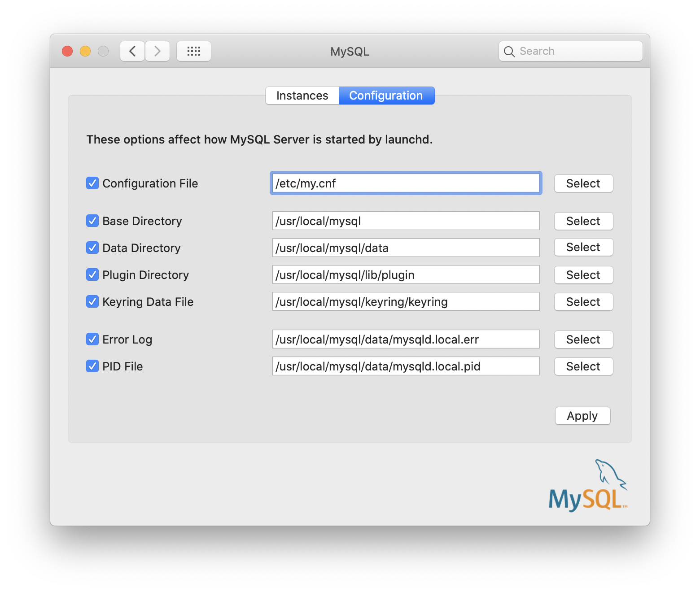Edit the /usr/local/mysql base directory field
700x592 pixels.
click(x=406, y=221)
